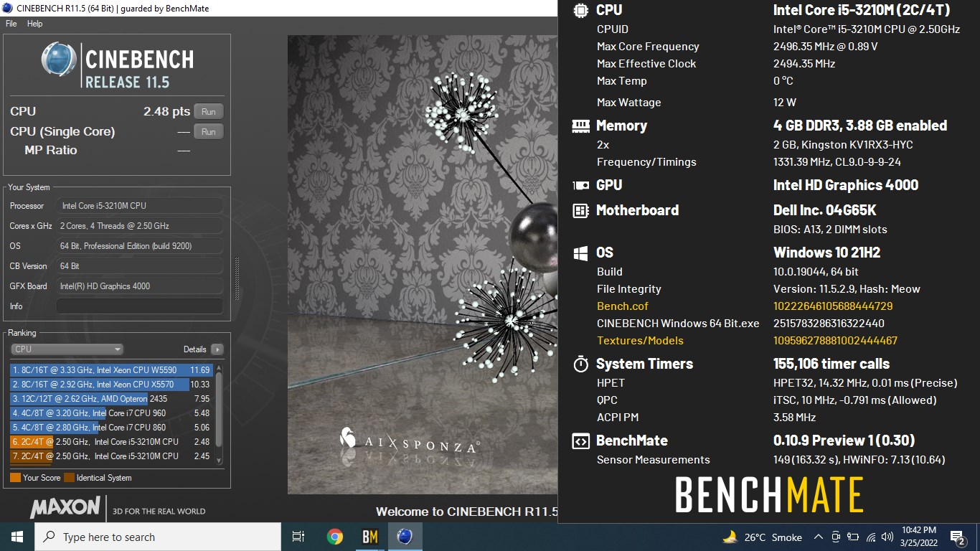The image size is (980, 551).
Task: Click the Processor field Intel Core i5-3210M
Action: [139, 206]
